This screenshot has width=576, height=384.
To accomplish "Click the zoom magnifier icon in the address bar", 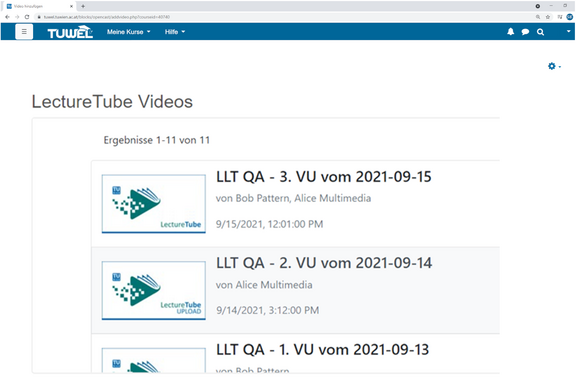I will pos(538,17).
